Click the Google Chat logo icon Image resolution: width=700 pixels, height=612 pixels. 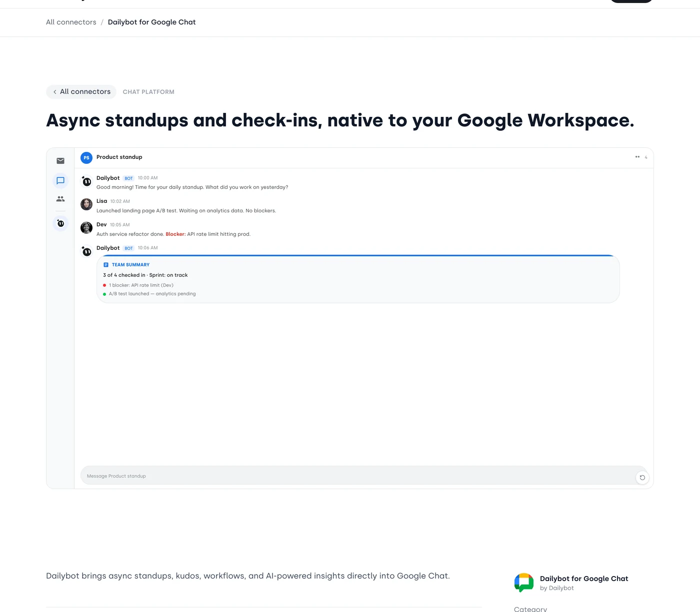click(x=524, y=583)
